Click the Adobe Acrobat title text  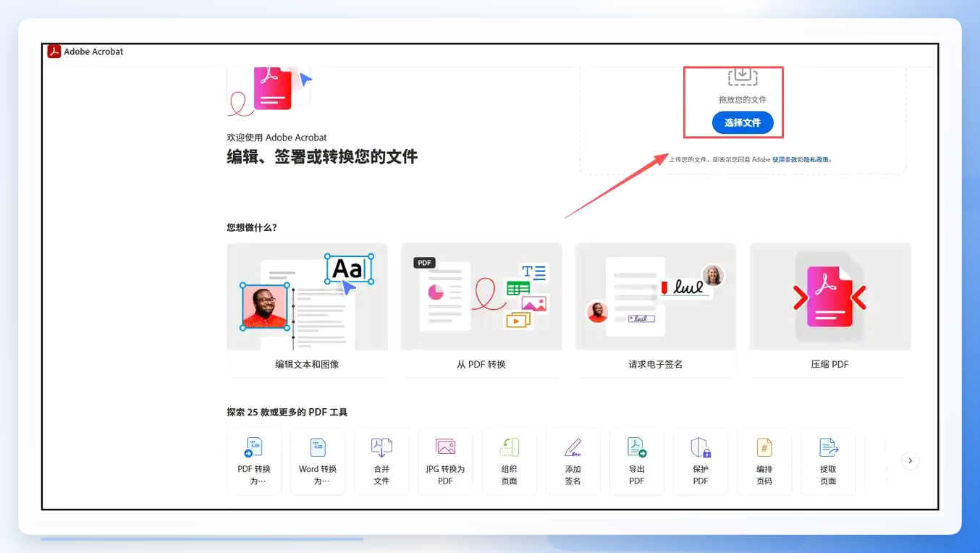coord(93,51)
